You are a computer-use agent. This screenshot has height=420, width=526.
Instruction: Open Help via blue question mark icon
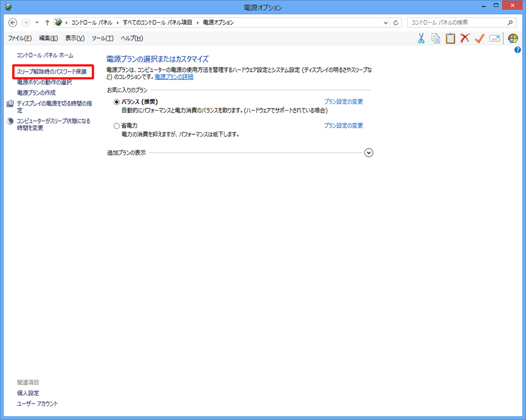pyautogui.click(x=518, y=50)
